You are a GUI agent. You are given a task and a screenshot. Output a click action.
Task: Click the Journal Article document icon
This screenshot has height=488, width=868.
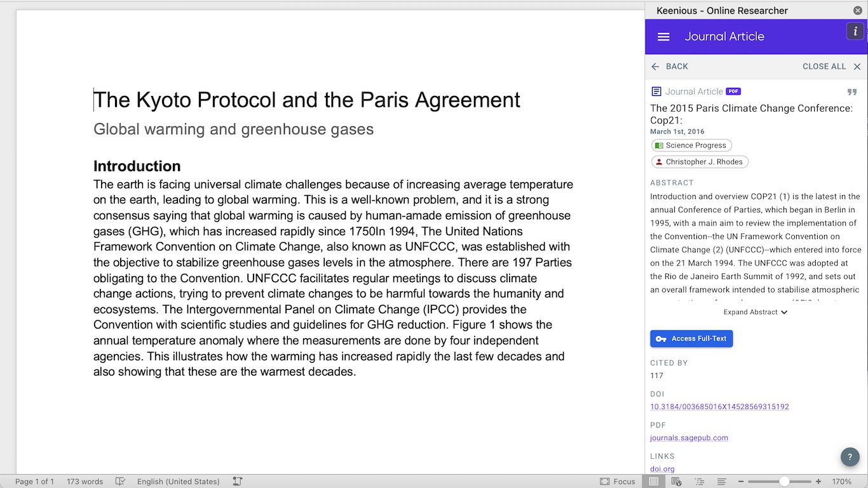tap(656, 91)
